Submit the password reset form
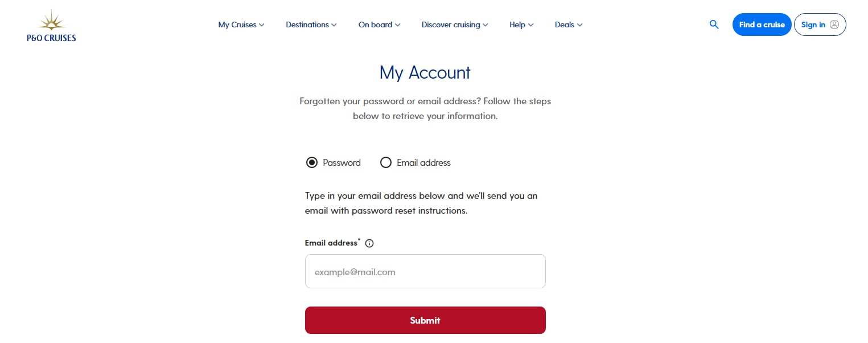Screen dimensions: 868x343 425,320
